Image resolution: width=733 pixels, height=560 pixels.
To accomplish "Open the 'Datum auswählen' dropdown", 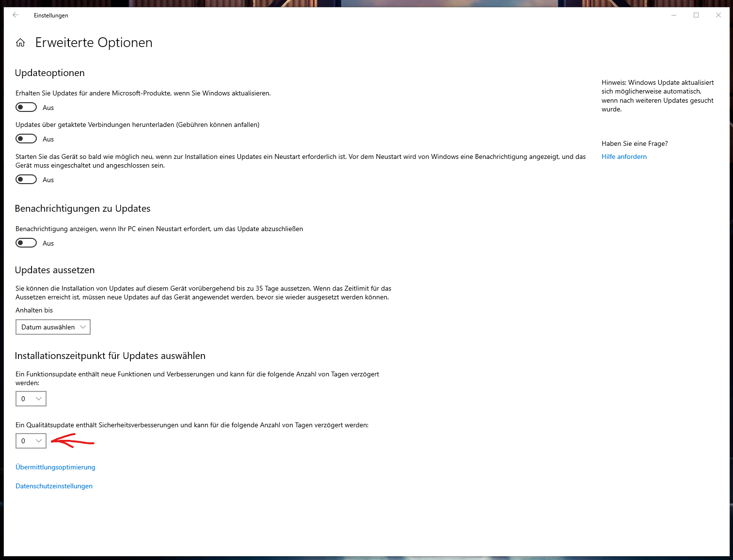I will point(53,327).
